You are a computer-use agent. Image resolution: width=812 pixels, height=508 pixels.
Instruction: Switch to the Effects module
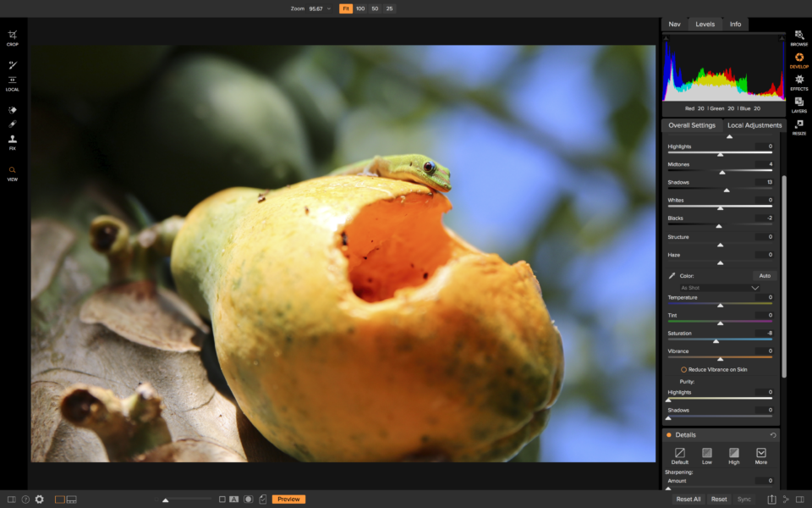point(799,82)
